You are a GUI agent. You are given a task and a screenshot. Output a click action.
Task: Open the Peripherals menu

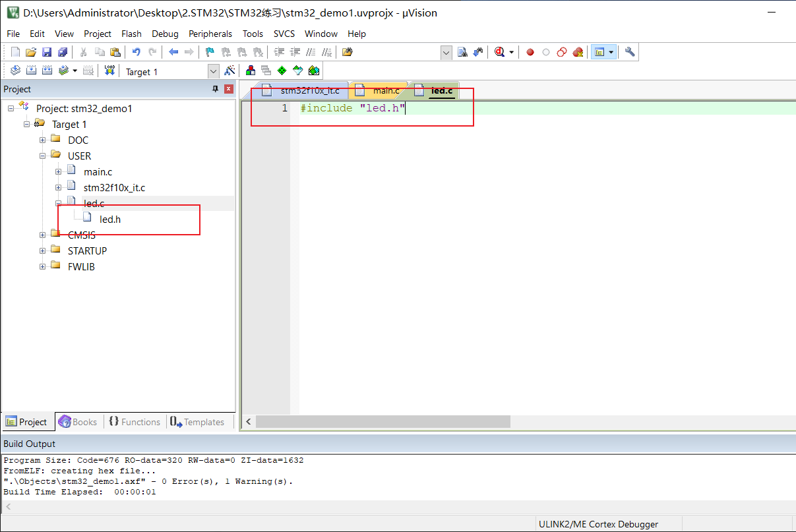pos(210,34)
